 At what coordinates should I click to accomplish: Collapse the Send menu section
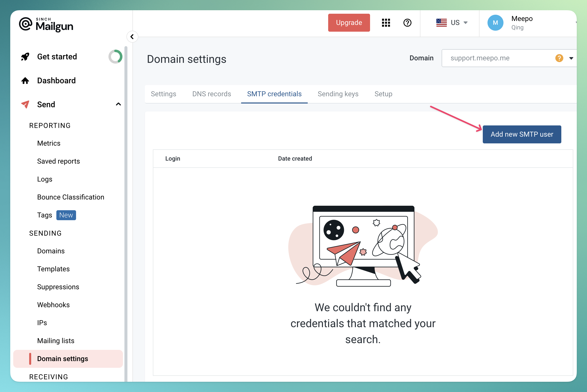(118, 104)
